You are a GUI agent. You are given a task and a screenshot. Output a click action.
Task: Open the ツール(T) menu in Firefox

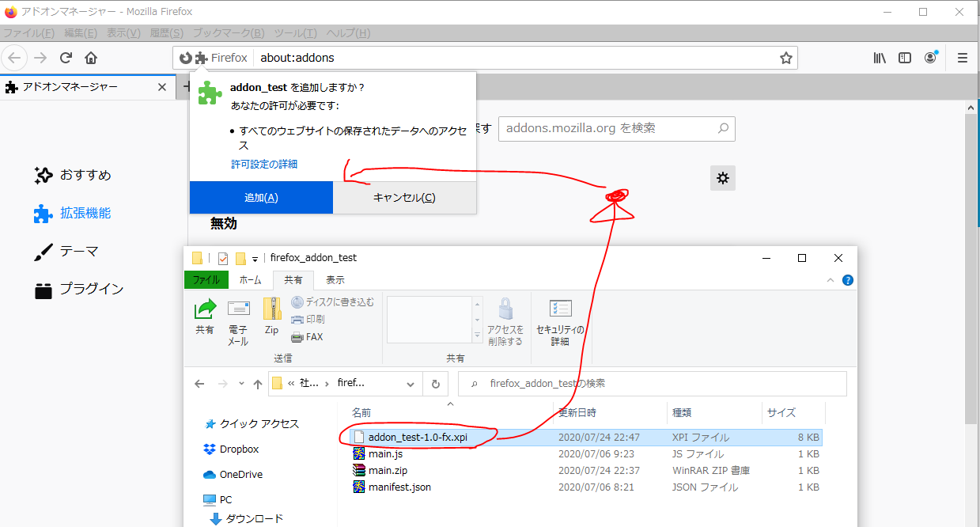[x=295, y=33]
